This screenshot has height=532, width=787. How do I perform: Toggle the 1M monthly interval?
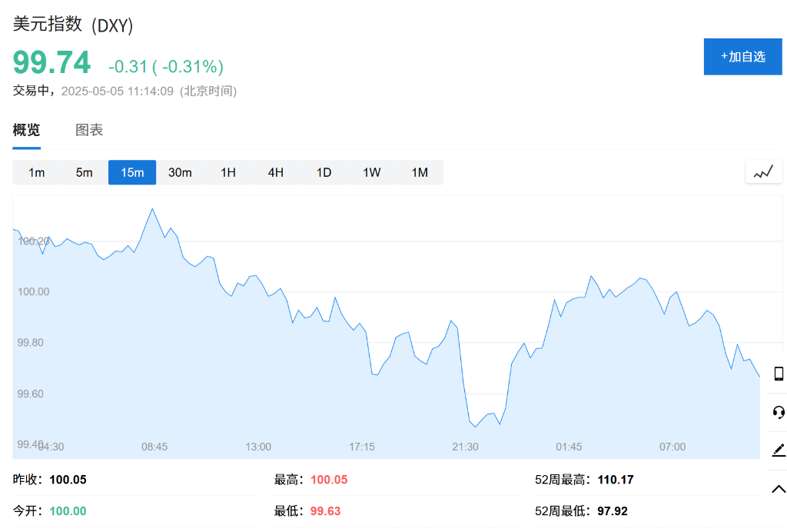click(x=420, y=172)
